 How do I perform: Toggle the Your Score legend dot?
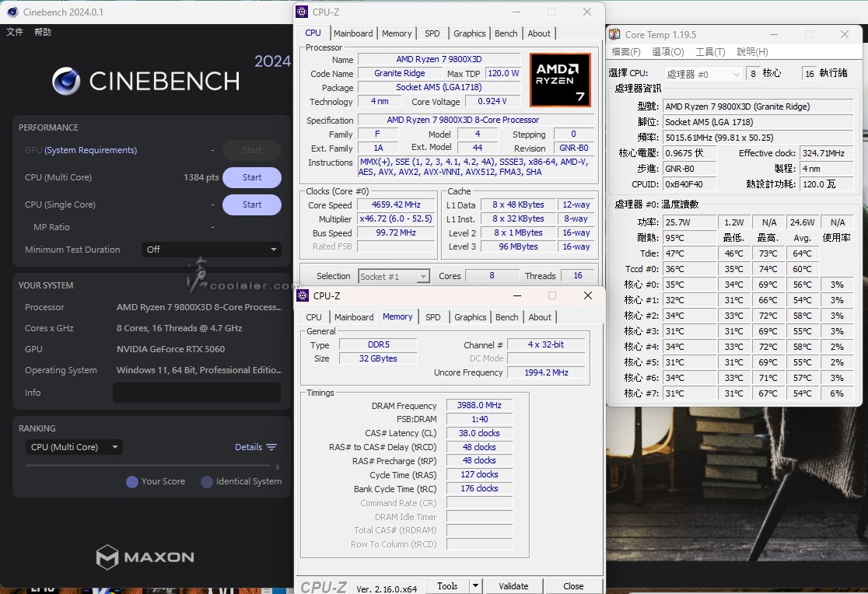tap(132, 482)
